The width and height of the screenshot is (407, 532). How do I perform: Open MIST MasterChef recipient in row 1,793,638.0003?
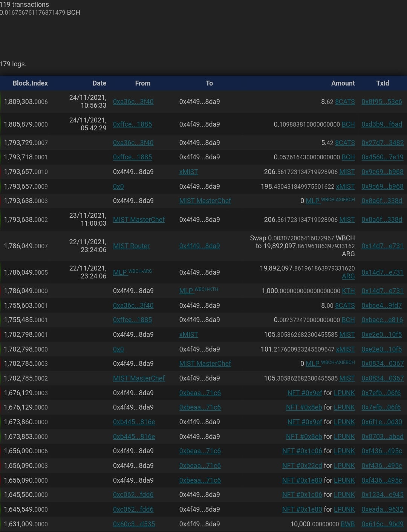tap(205, 201)
